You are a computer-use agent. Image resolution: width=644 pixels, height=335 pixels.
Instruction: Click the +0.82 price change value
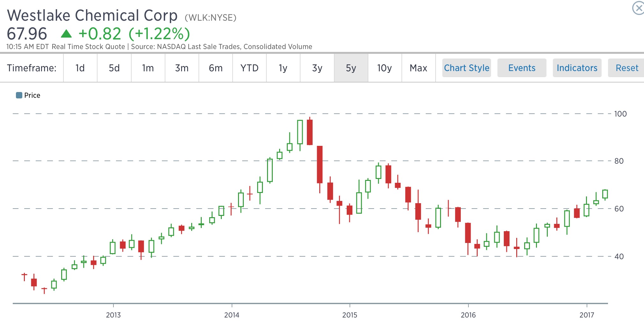pyautogui.click(x=100, y=34)
